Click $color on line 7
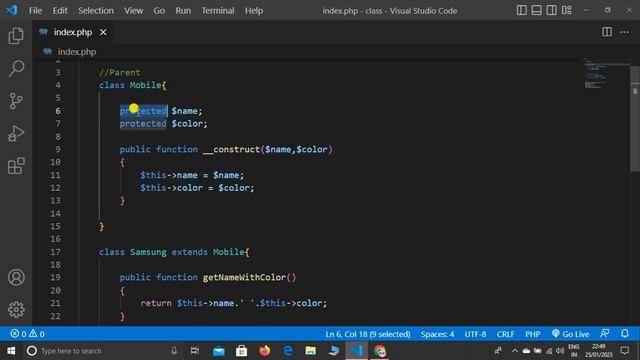 tap(187, 124)
